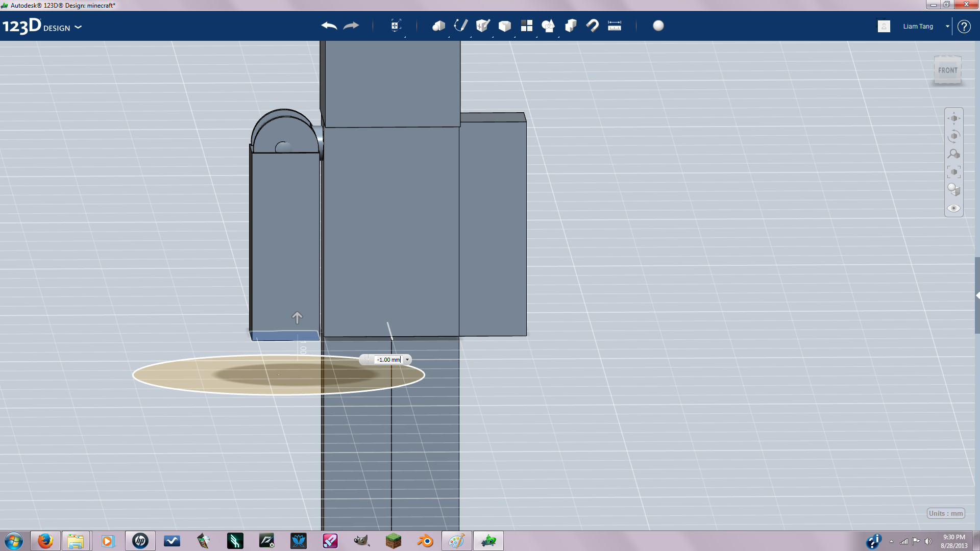Screen dimensions: 980x551
Task: Launch Blender from the taskbar
Action: (x=425, y=541)
